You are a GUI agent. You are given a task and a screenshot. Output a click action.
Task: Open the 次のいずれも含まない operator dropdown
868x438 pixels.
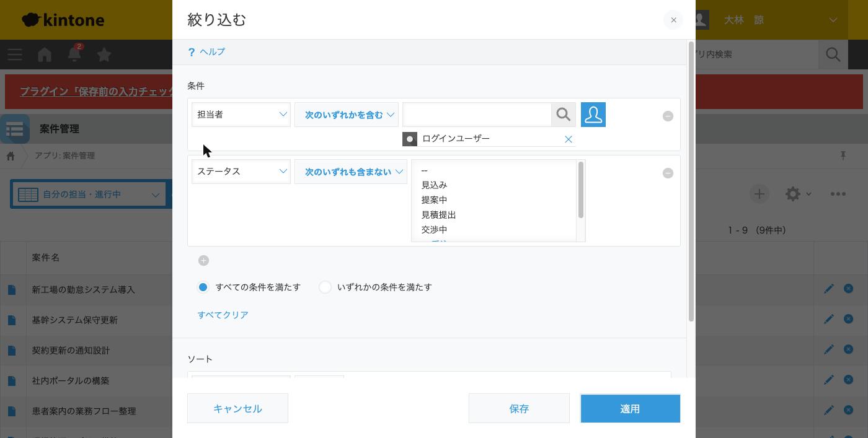point(351,172)
